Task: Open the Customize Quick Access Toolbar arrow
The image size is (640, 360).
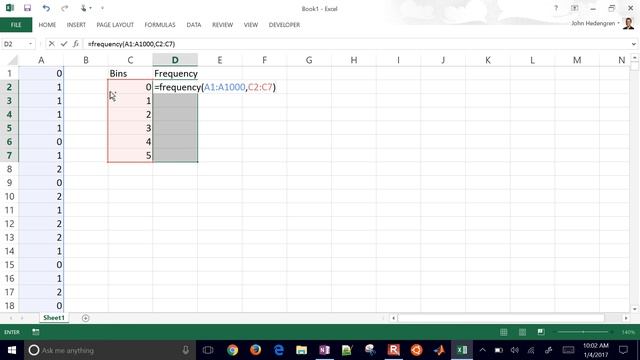Action: 102,8
